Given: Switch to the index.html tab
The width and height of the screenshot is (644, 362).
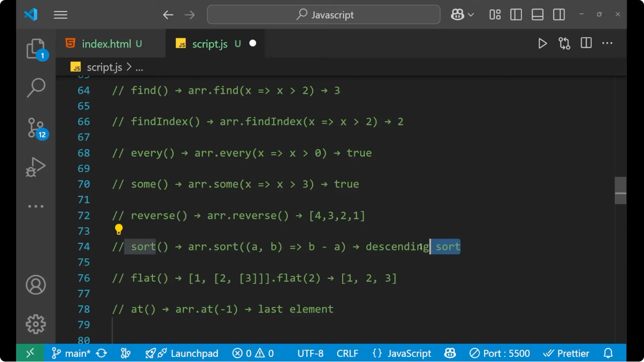Looking at the screenshot, I should point(107,44).
